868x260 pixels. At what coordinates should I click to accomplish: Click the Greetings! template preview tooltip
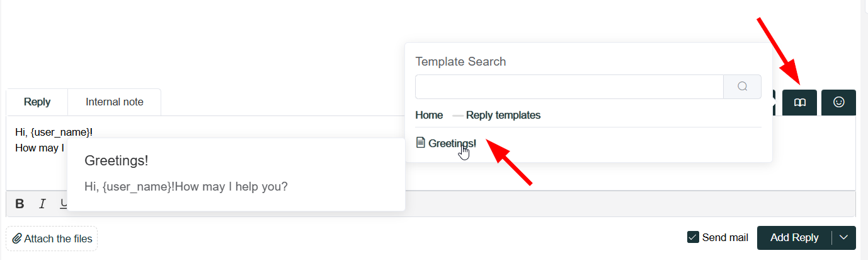236,175
